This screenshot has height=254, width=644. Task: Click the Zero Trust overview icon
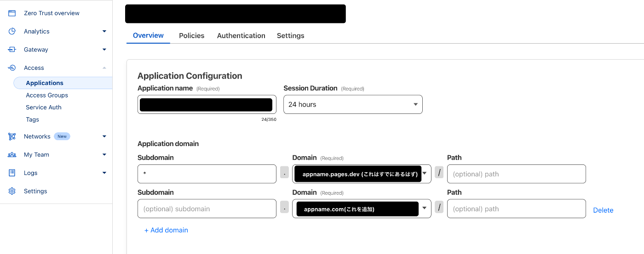(12, 13)
